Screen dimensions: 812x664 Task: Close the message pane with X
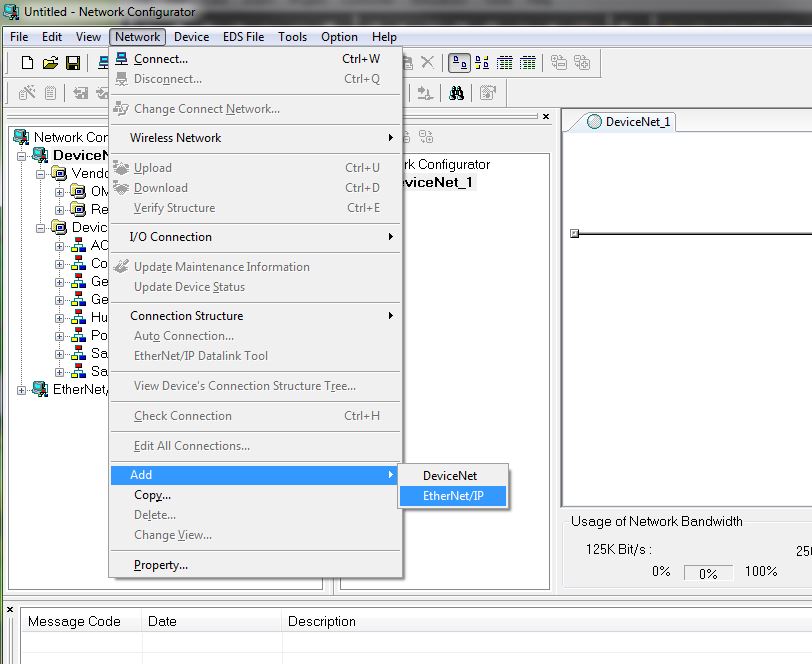(10, 610)
